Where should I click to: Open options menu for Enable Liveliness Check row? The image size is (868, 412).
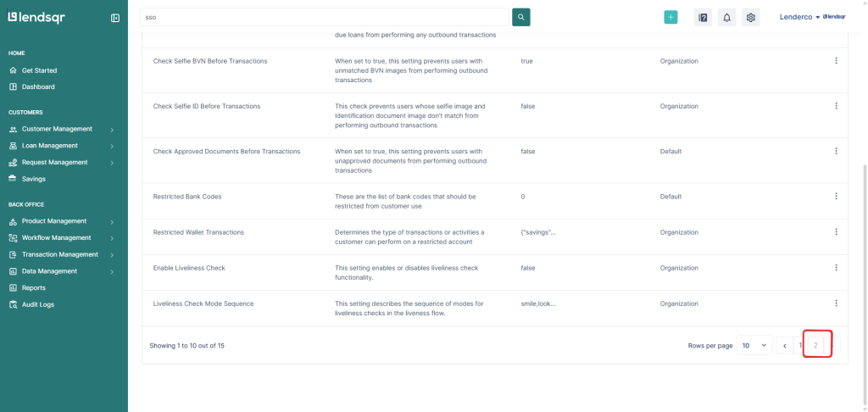click(x=836, y=268)
